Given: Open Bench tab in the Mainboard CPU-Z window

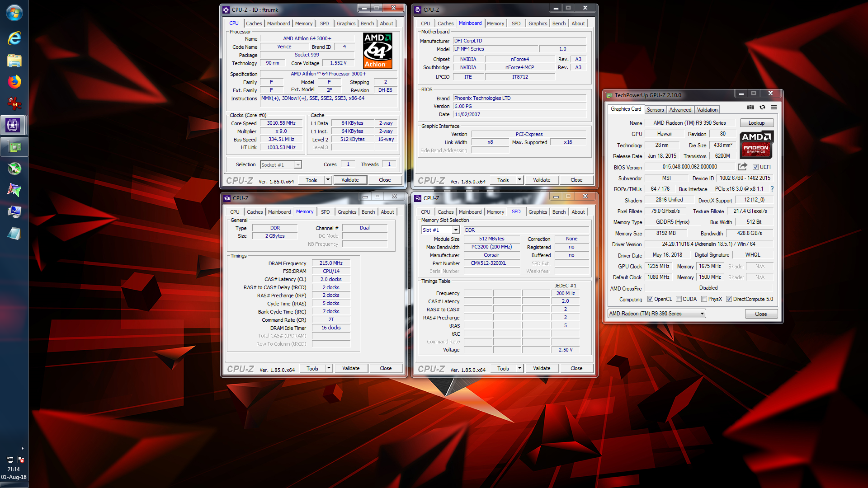Looking at the screenshot, I should (x=559, y=23).
